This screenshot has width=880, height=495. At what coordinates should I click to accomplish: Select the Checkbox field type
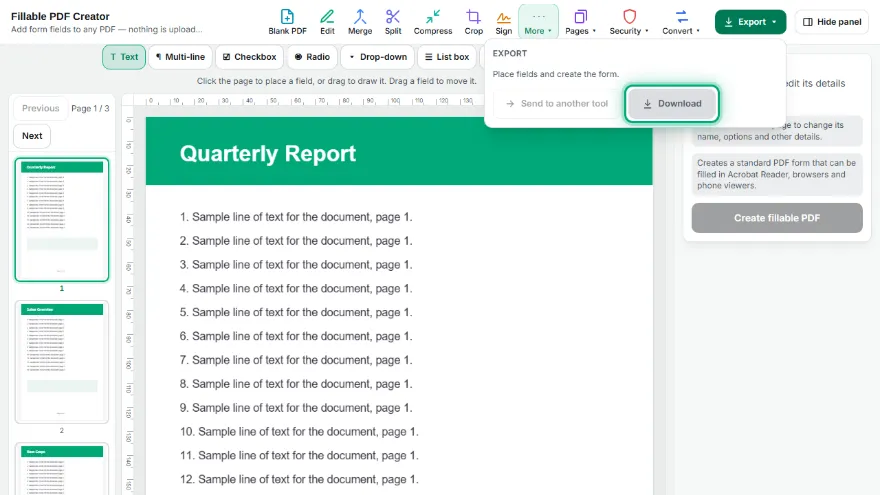249,57
